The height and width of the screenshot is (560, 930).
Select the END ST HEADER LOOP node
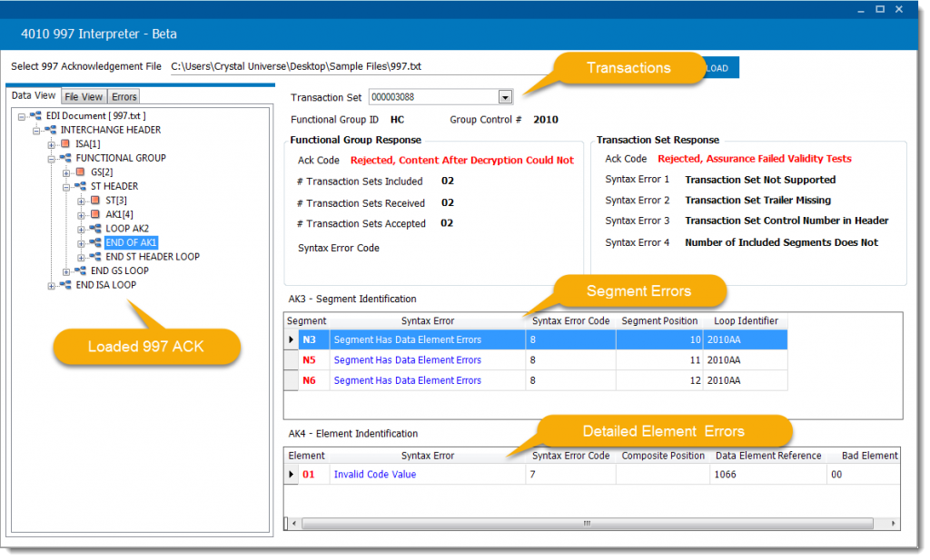click(152, 257)
